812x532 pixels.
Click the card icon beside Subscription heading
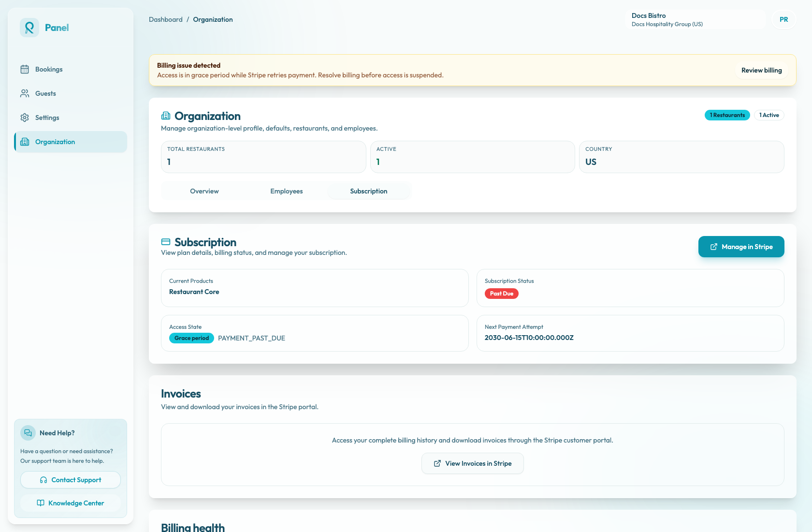(166, 242)
